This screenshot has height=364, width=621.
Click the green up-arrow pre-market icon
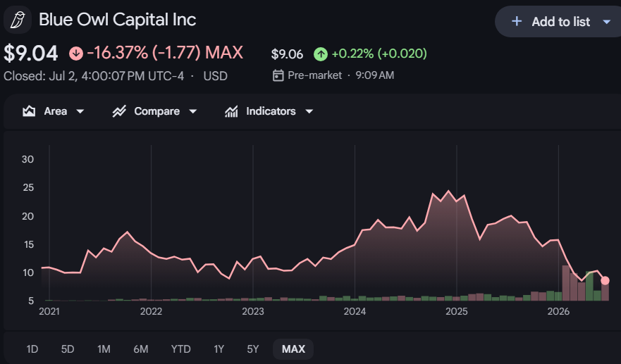pos(321,54)
